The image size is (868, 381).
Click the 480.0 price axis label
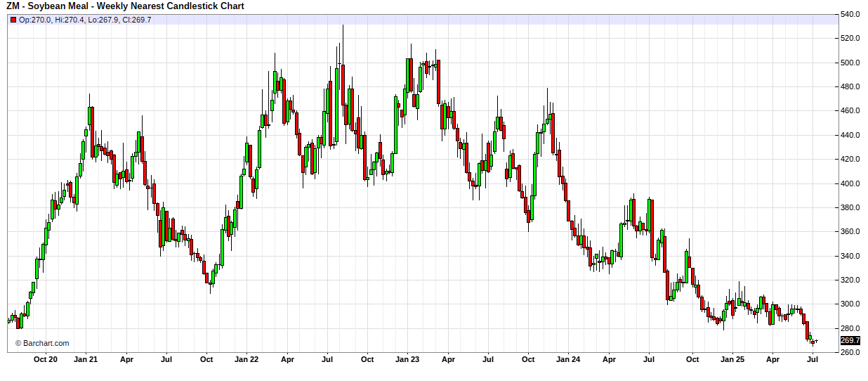[851, 86]
